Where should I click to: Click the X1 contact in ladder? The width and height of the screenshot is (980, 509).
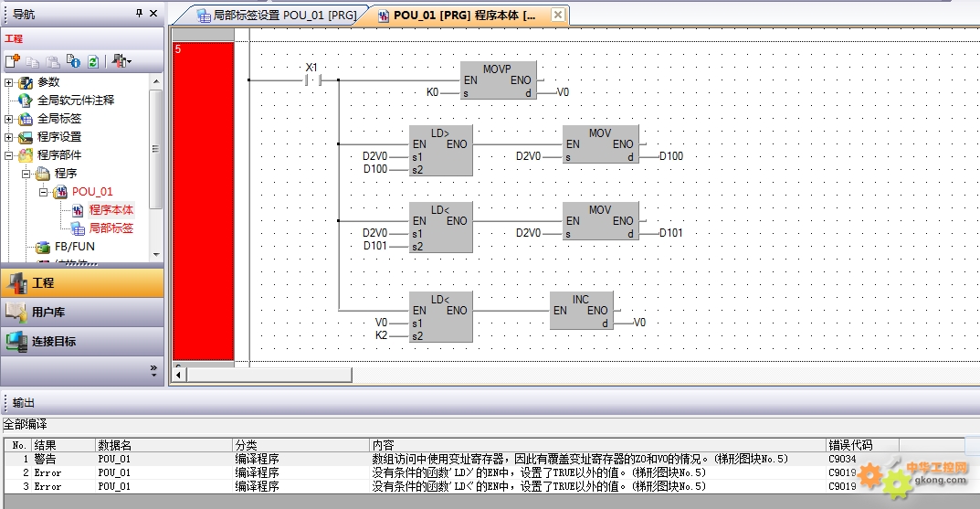[312, 80]
